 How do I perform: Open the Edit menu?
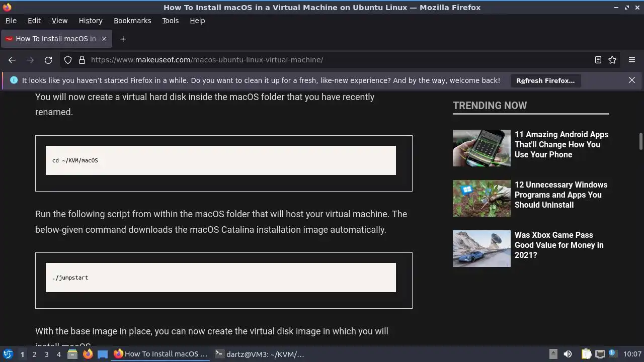[34, 21]
